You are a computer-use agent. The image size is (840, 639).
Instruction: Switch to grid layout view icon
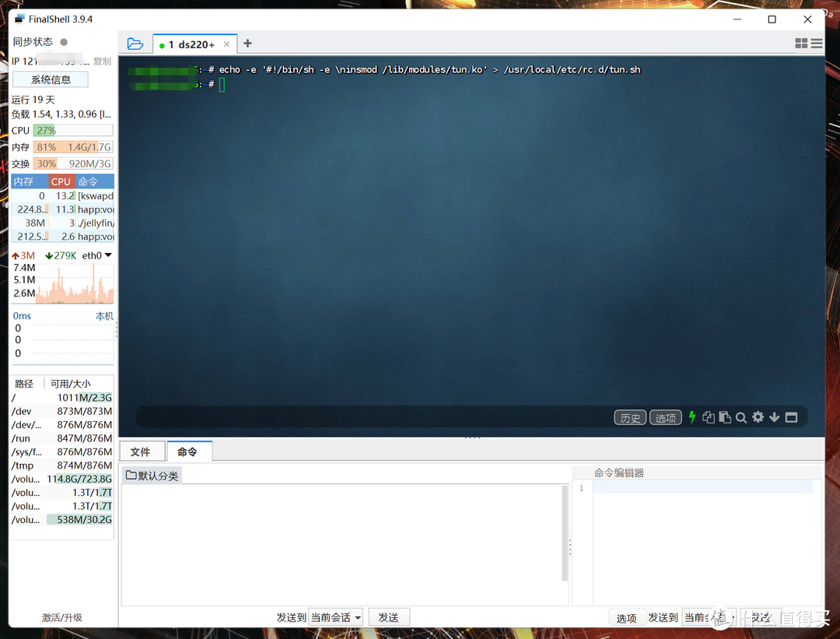click(801, 44)
